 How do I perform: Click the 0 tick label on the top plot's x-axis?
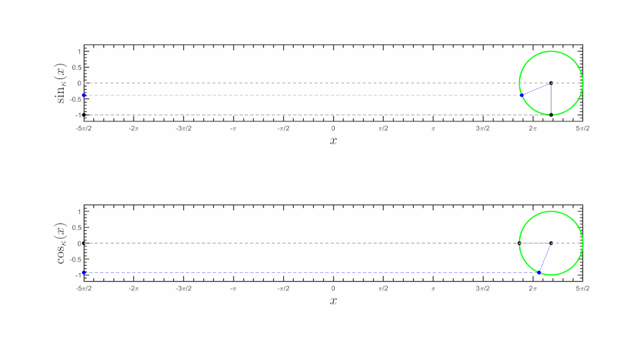[x=333, y=127]
